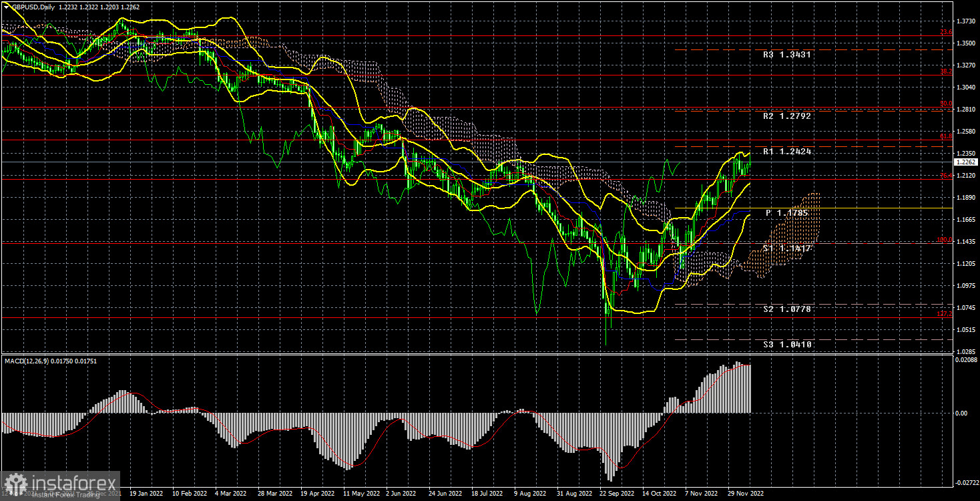Select the S3 1.0410 support label
The width and height of the screenshot is (980, 501).
coord(788,345)
